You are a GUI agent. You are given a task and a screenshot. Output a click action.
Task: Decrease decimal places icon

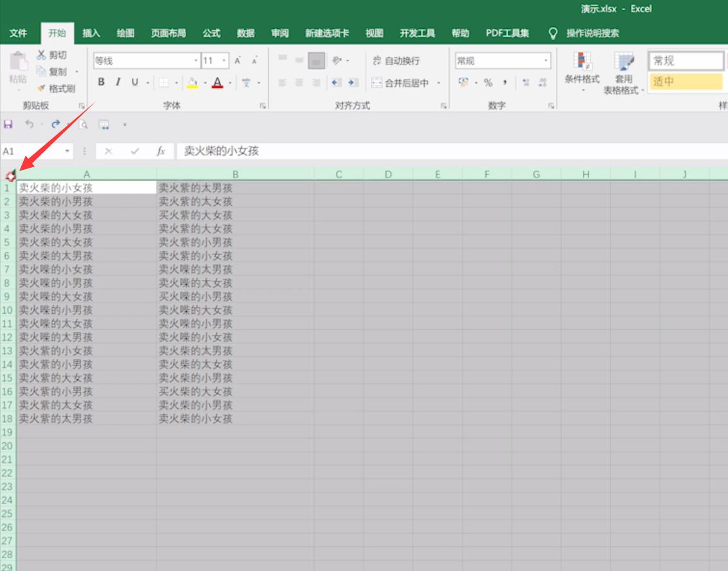(542, 82)
